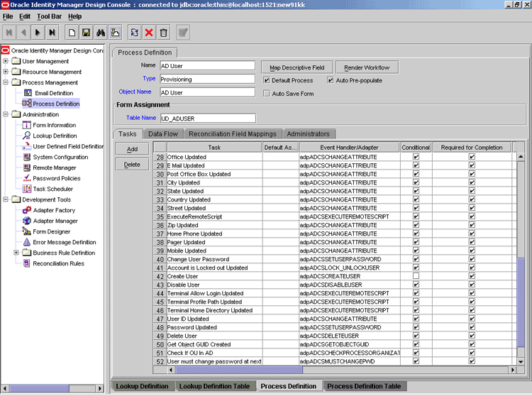Click the Event Handler/Adapter column header
532x396 pixels.
(349, 148)
